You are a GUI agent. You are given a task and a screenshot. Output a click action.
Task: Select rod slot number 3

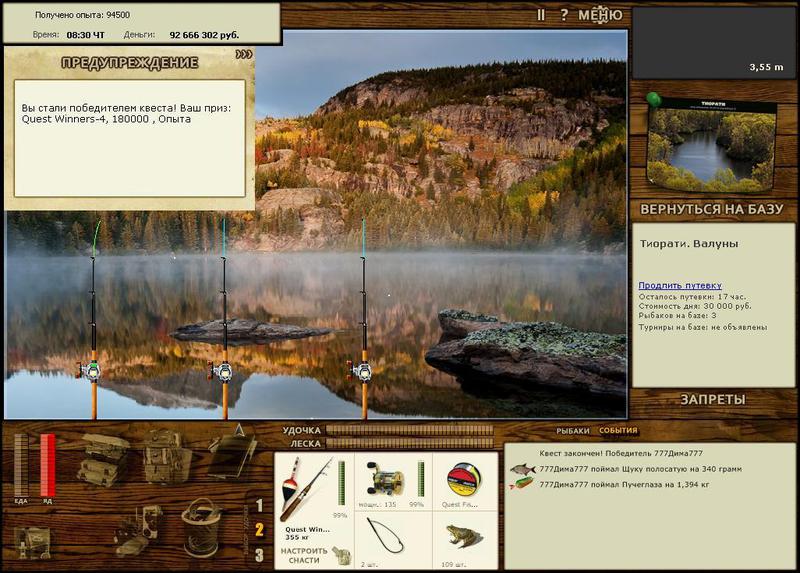click(x=259, y=555)
